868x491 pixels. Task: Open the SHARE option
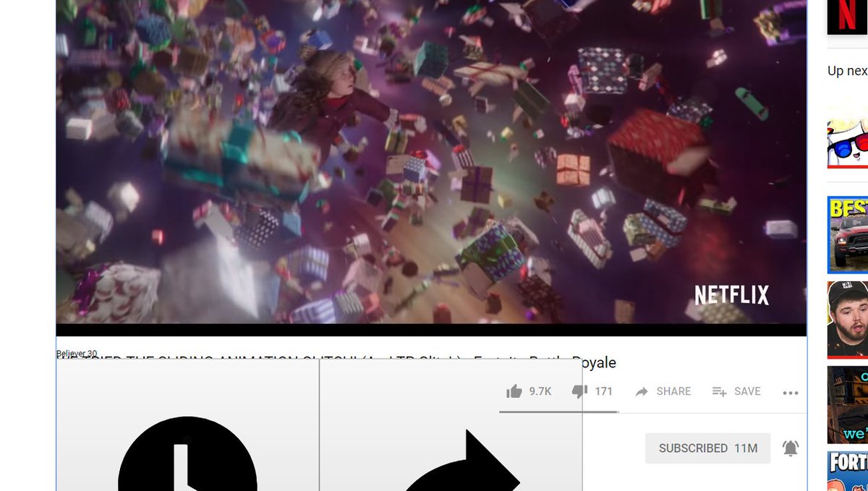click(x=663, y=391)
